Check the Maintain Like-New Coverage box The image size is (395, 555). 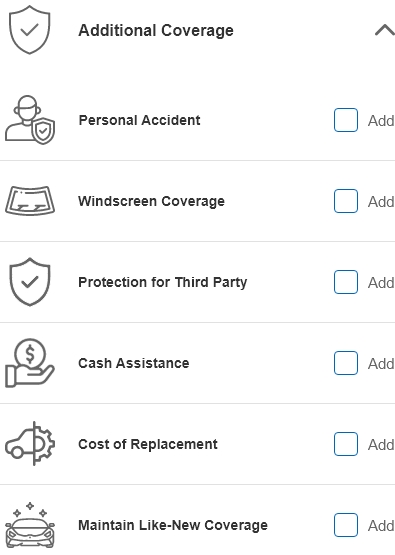click(346, 525)
